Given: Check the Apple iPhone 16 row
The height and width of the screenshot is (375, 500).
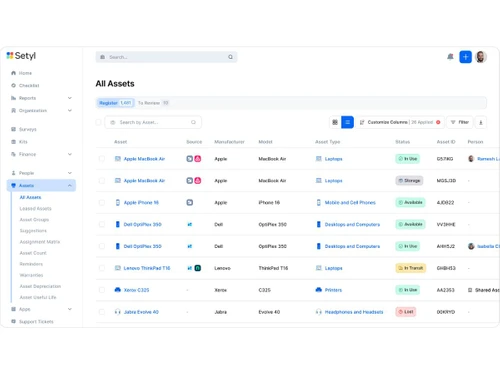Looking at the screenshot, I should (102, 202).
